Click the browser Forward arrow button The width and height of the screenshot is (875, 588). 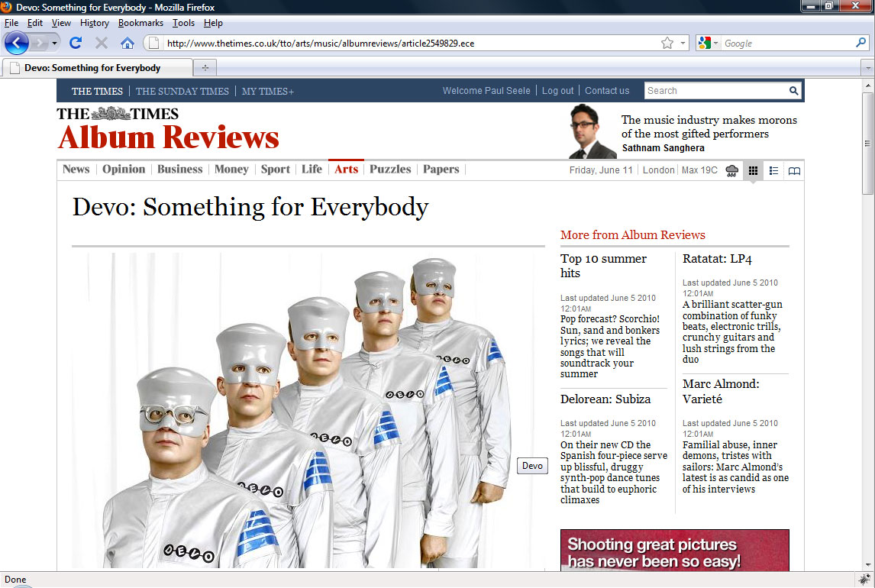click(39, 43)
